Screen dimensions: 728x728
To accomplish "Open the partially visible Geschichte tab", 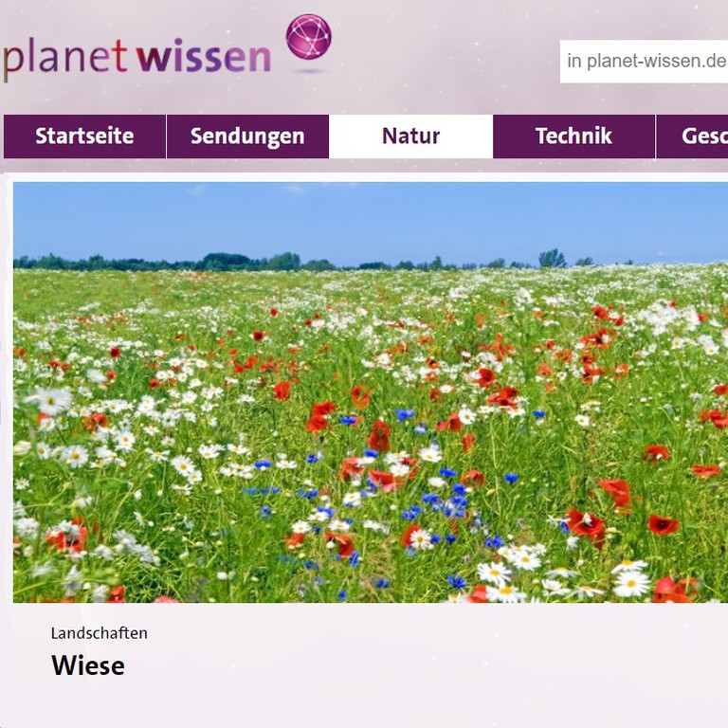I will coord(692,136).
